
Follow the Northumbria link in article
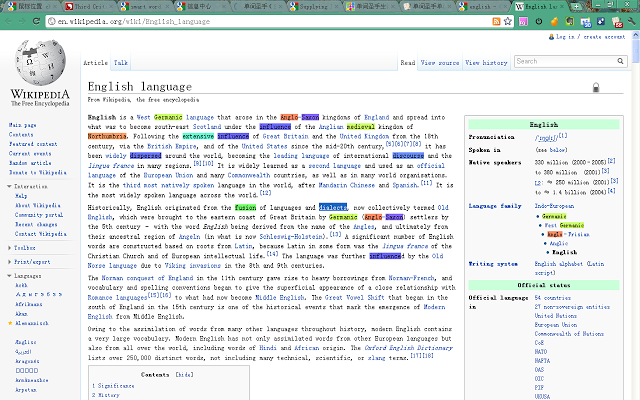[x=107, y=136]
